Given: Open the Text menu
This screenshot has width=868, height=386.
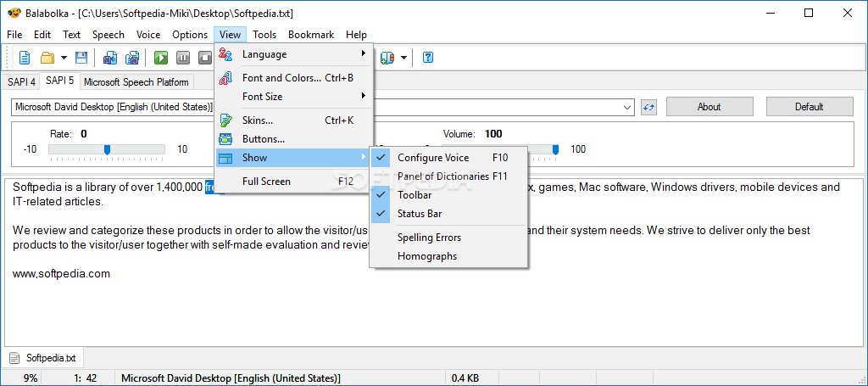Looking at the screenshot, I should tap(71, 34).
